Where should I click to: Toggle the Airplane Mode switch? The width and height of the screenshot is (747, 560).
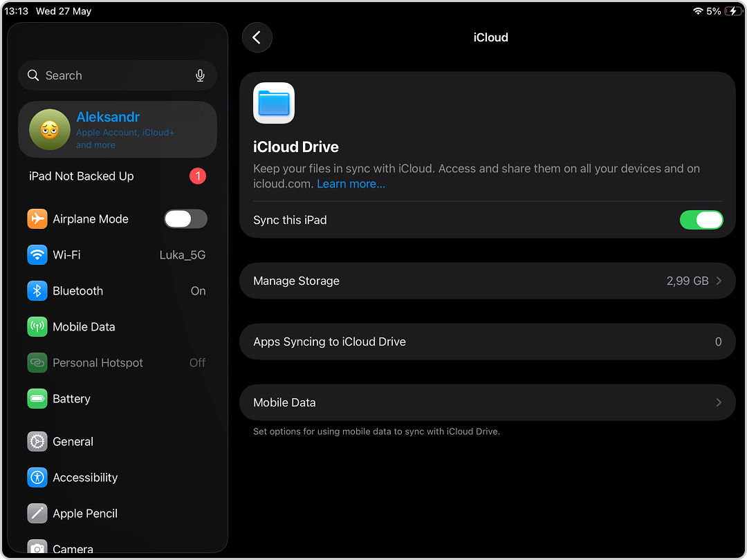tap(186, 219)
